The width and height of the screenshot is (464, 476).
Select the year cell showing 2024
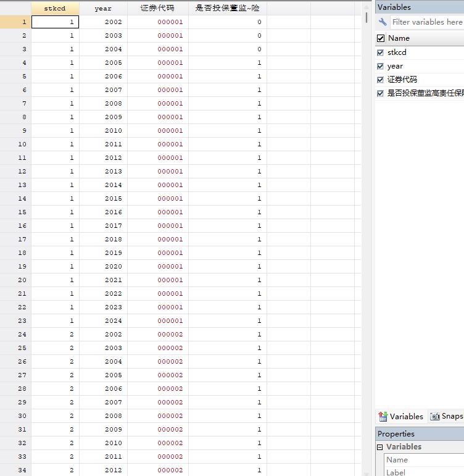click(x=103, y=321)
